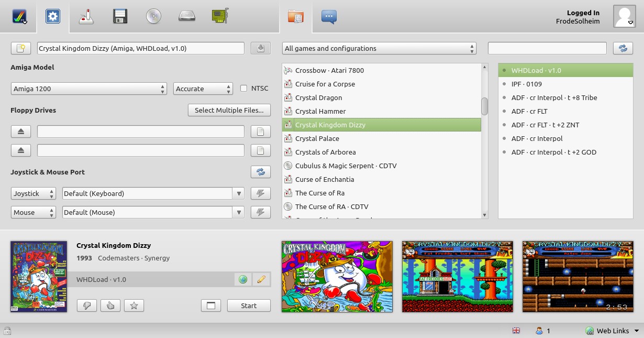Open the floppy drives tab
Viewport: 644px width, 338px height.
click(120, 17)
